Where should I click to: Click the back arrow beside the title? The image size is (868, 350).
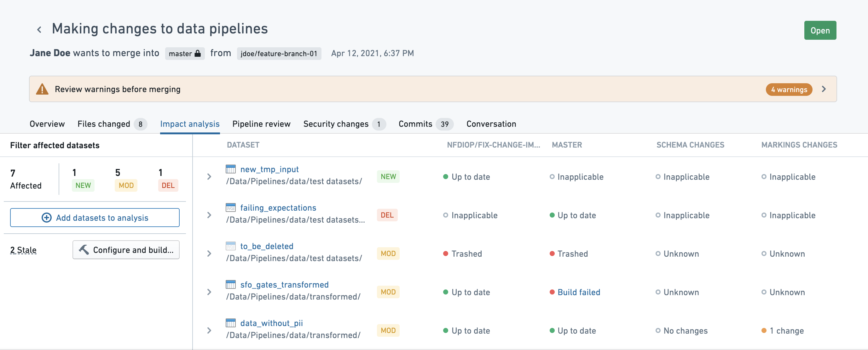[x=39, y=30]
